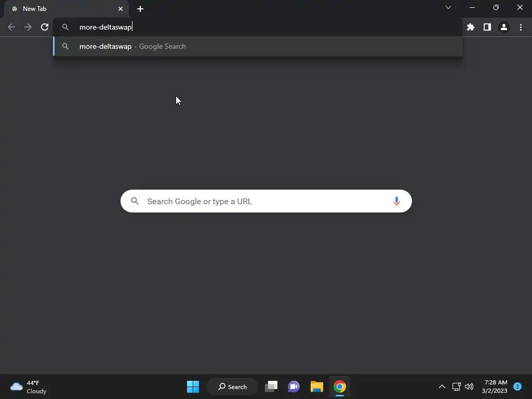Open the notification badge showing 3

517,387
